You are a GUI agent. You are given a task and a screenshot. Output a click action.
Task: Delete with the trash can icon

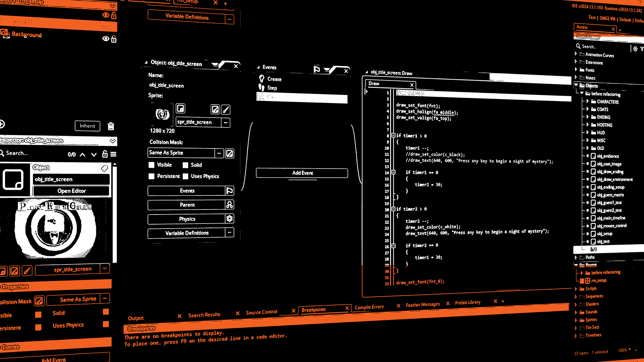(111, 126)
